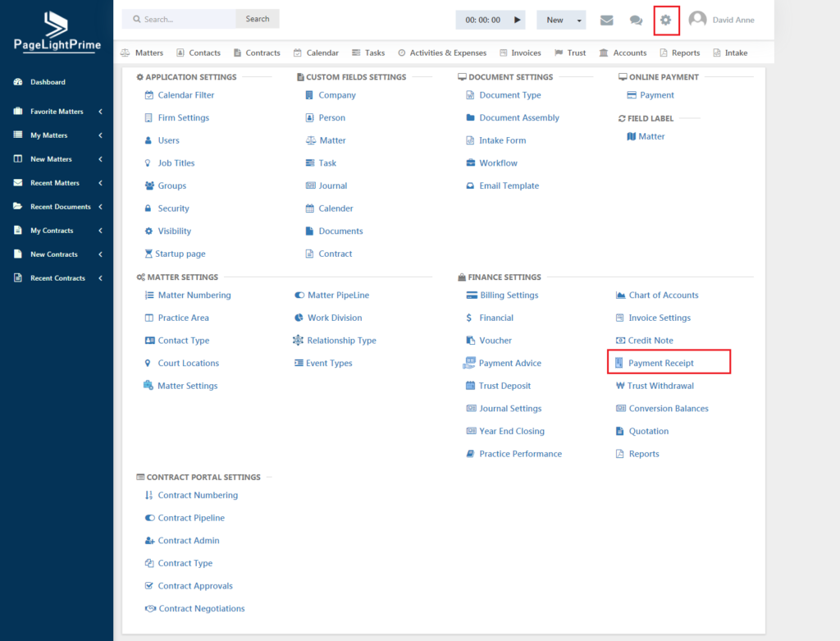
Task: Open the Year End Closing link
Action: pos(512,431)
